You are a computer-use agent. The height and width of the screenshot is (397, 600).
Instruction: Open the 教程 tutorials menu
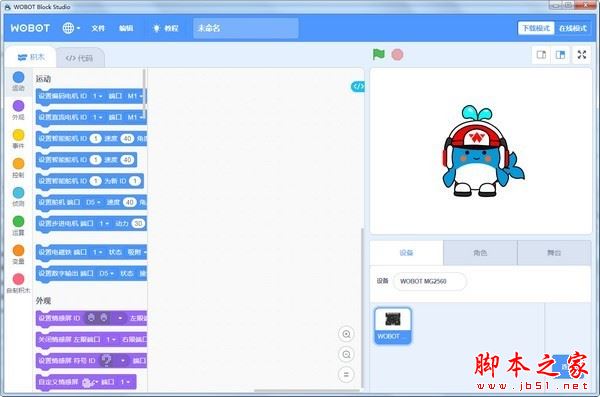pyautogui.click(x=166, y=28)
